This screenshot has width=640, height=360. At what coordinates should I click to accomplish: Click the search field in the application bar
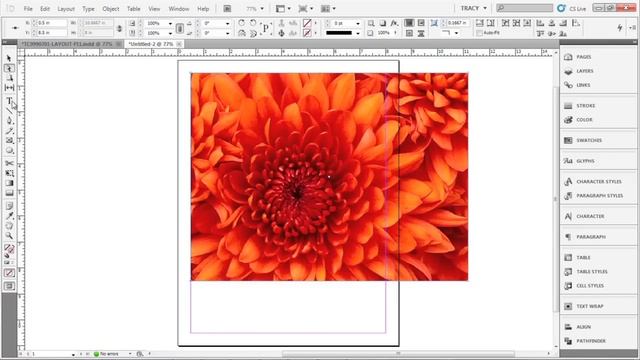pyautogui.click(x=524, y=8)
